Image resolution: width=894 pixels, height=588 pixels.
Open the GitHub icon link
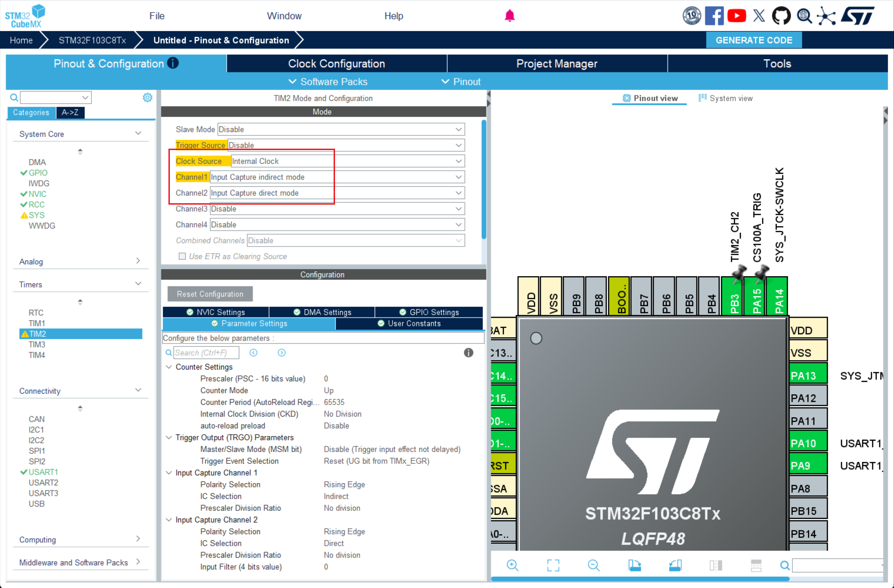click(x=781, y=16)
